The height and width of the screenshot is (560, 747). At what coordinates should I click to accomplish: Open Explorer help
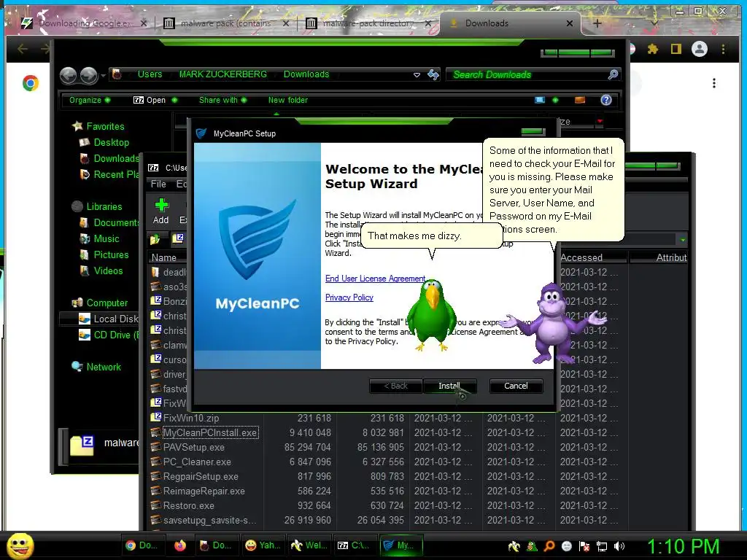tap(606, 100)
